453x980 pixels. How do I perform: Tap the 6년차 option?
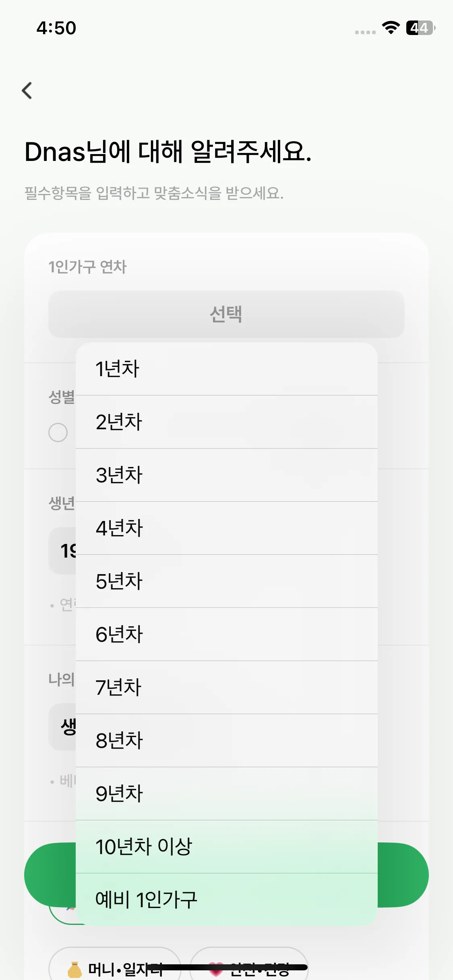pyautogui.click(x=226, y=634)
